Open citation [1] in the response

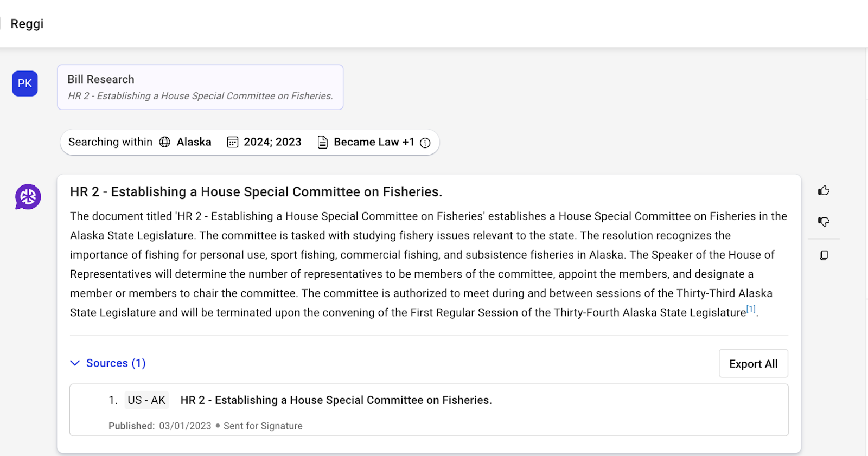point(751,310)
